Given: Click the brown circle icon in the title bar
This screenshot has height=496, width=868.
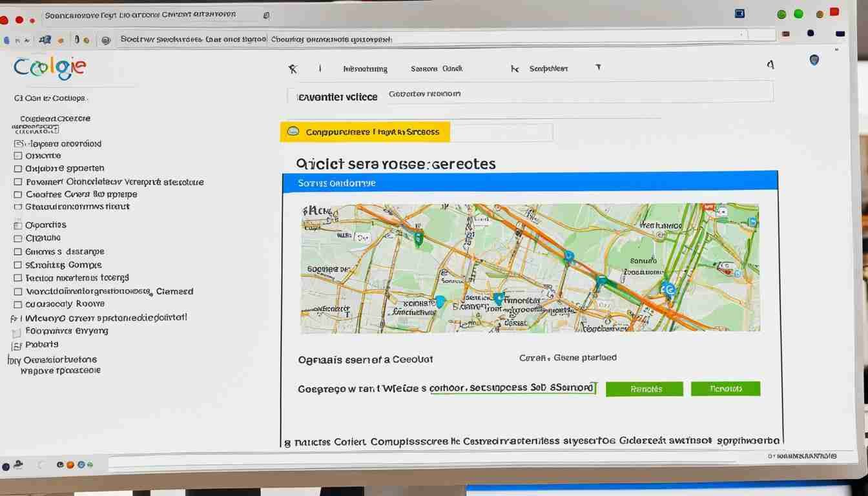Looking at the screenshot, I should (820, 14).
